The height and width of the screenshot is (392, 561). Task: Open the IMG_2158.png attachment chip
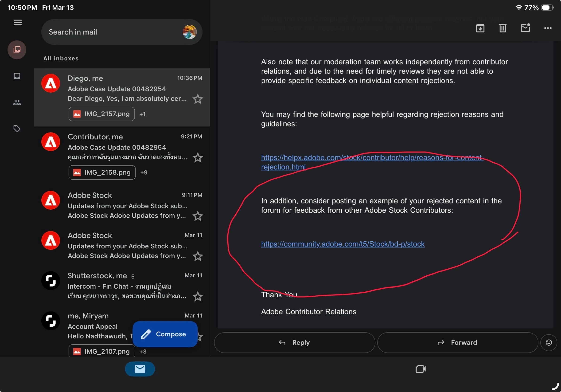coord(102,172)
